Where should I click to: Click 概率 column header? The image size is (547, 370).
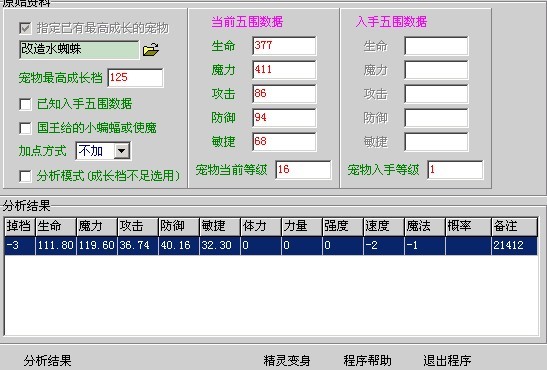(x=468, y=227)
